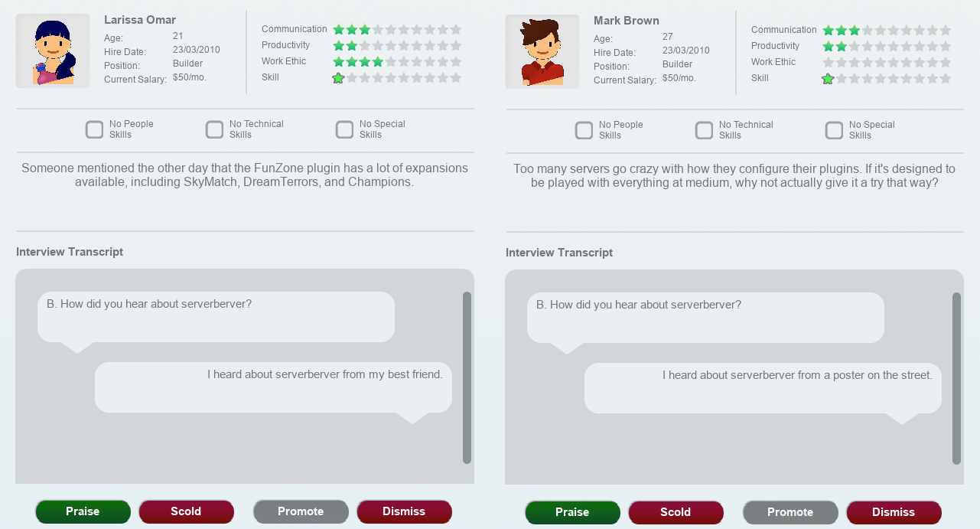Tick Mark Brown's No Technical Skills checkbox
Screen dimensions: 980x529
705,130
